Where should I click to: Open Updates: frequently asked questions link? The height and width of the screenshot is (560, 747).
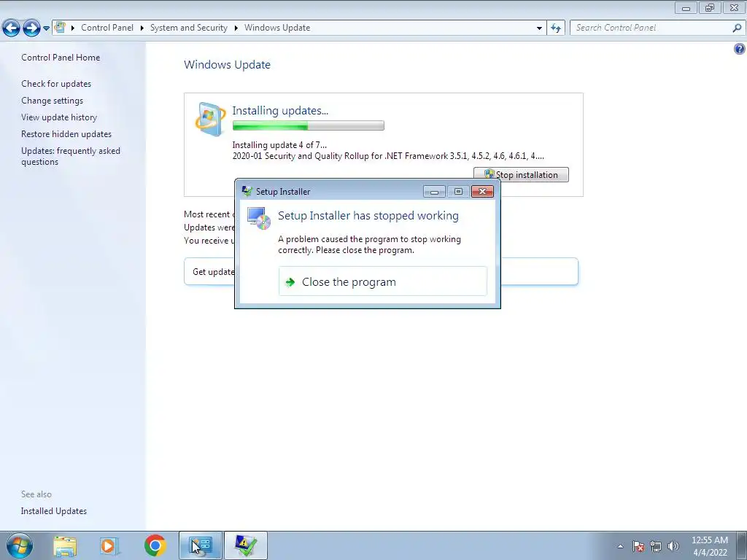pyautogui.click(x=71, y=156)
